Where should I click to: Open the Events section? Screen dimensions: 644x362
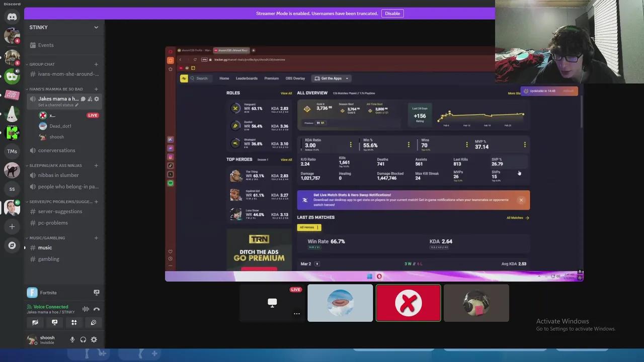pos(45,45)
